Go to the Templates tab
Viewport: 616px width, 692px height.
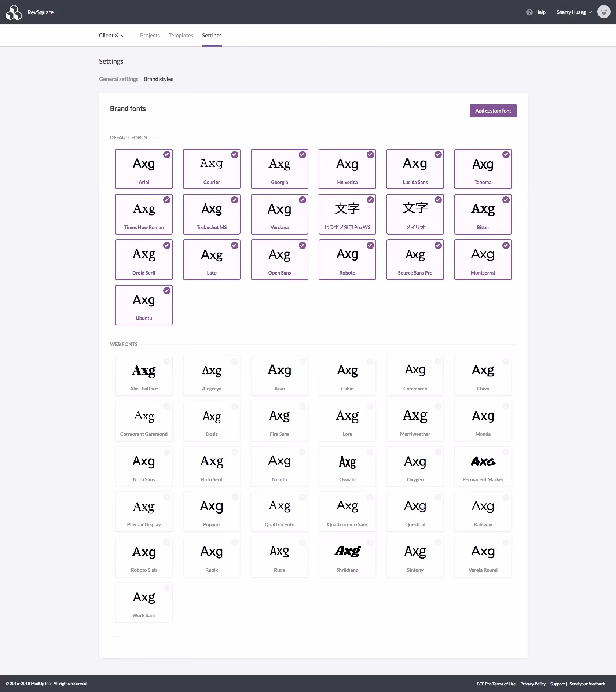coord(181,35)
